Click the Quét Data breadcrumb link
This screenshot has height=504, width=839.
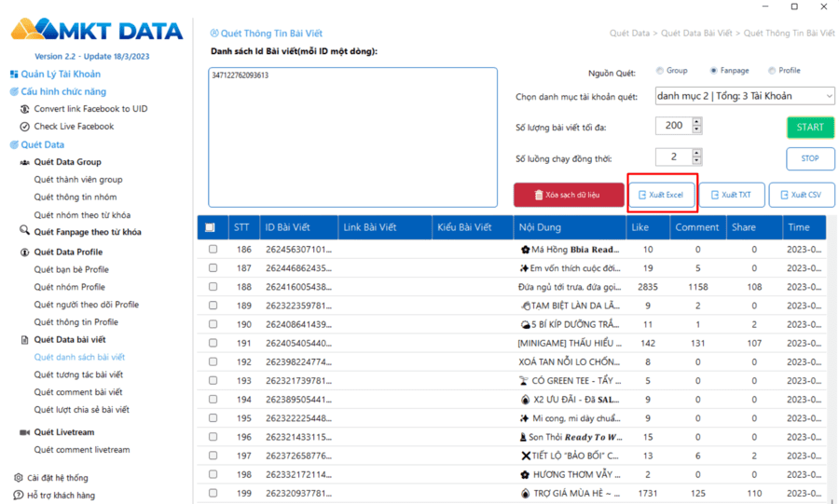tap(629, 34)
